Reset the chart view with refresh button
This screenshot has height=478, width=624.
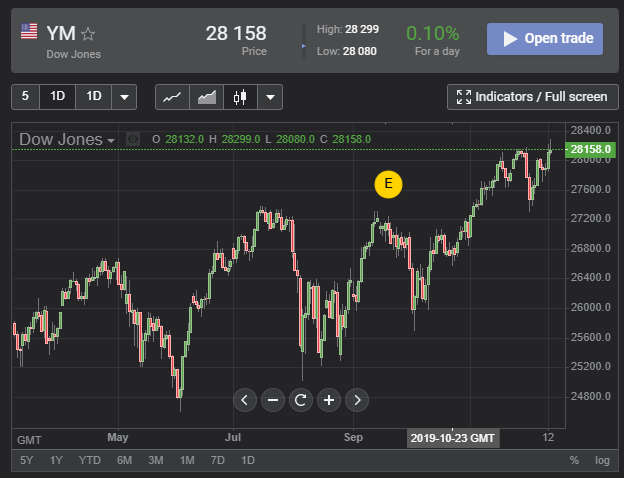pyautogui.click(x=300, y=400)
